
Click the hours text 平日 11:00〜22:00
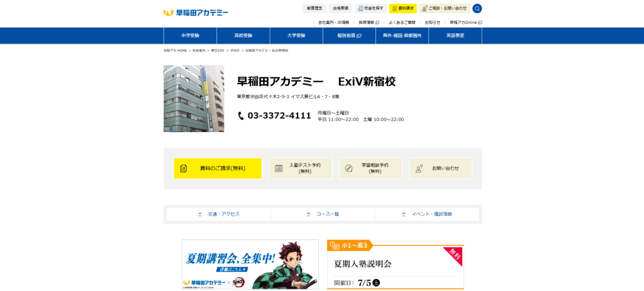tap(338, 119)
